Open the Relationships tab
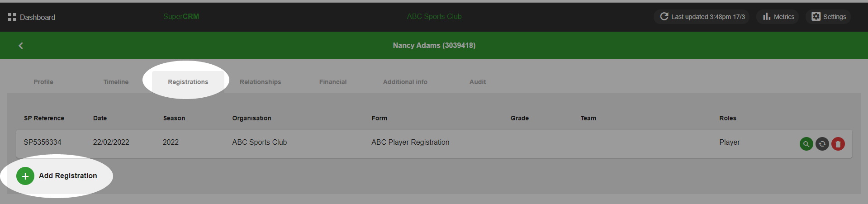Image resolution: width=868 pixels, height=204 pixels. tap(261, 82)
